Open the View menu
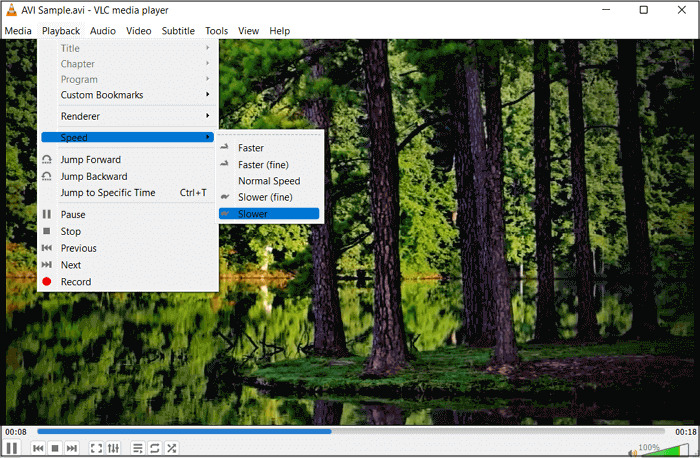This screenshot has height=458, width=700. coord(248,31)
